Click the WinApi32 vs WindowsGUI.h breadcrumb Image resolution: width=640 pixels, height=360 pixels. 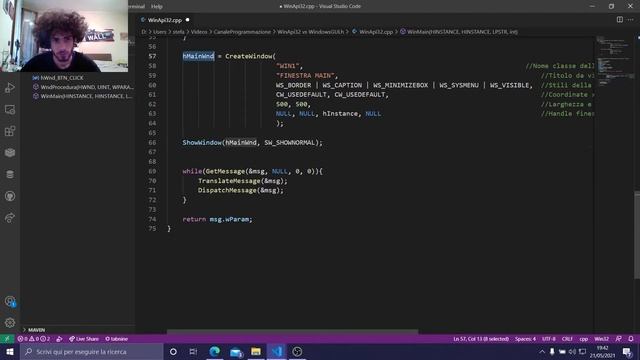pos(311,31)
